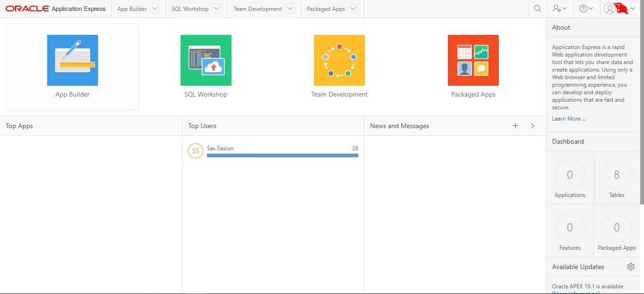Open News and Messages arrow icon
Image resolution: width=644 pixels, height=294 pixels.
click(x=533, y=126)
